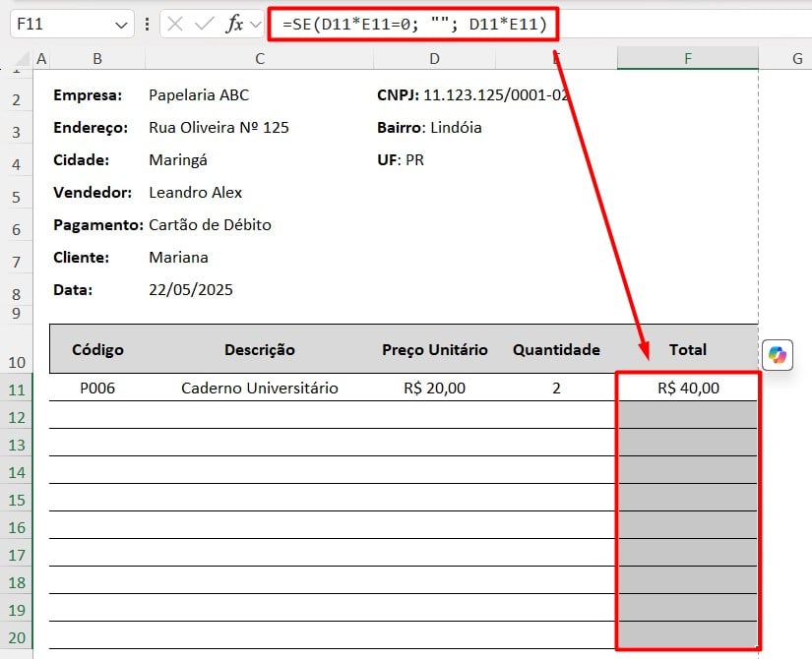Click the 'Empresa:' label cell
The image size is (812, 659).
88,95
